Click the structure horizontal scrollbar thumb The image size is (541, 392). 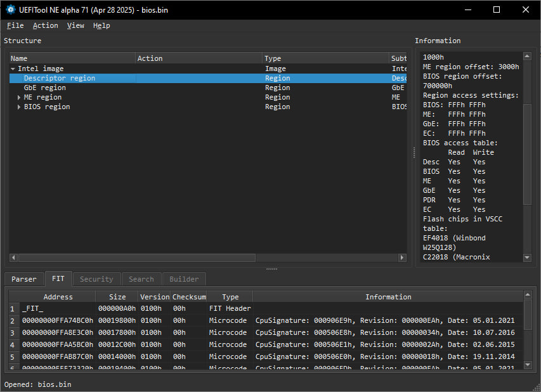pyautogui.click(x=137, y=258)
